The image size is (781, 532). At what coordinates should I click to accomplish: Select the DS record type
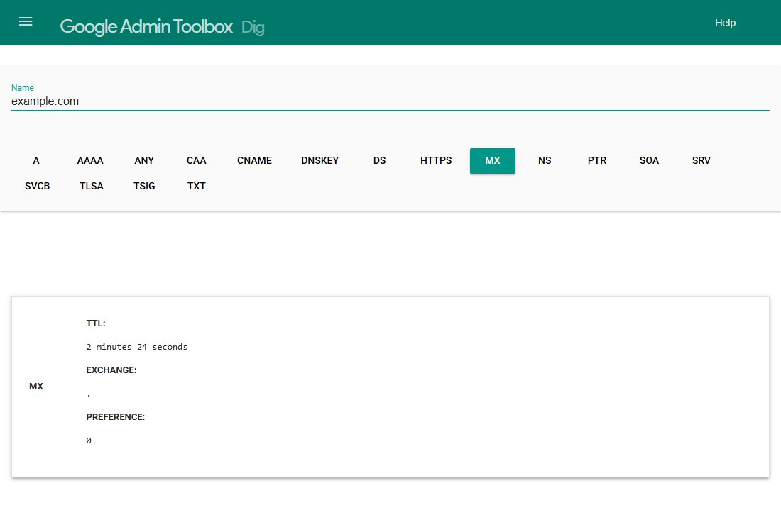click(380, 161)
